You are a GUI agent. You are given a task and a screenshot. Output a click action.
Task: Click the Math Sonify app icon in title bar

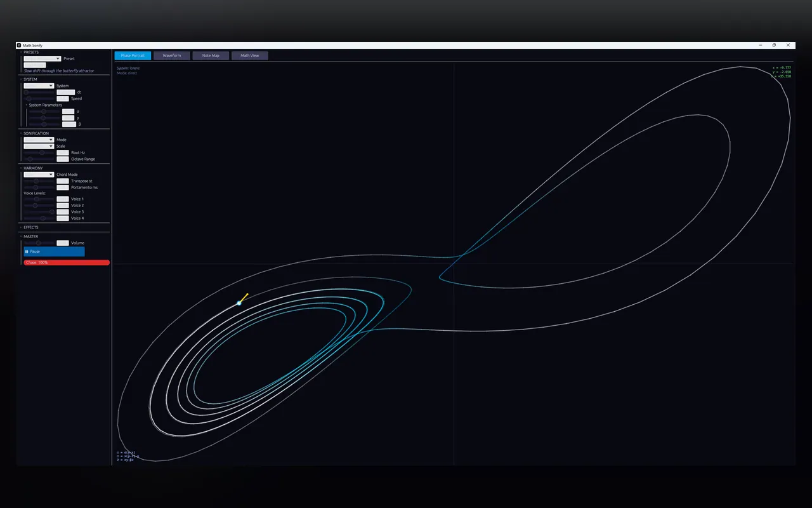[x=19, y=45]
